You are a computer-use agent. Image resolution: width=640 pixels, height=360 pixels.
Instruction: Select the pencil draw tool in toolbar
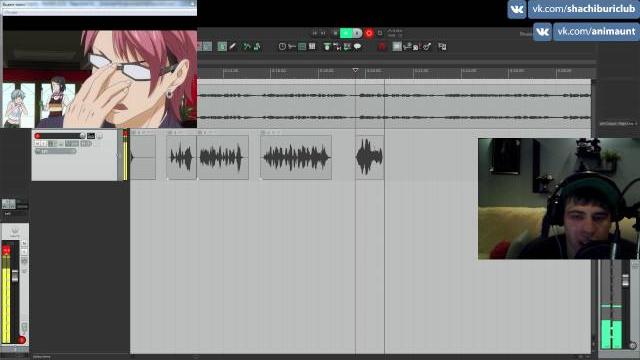(233, 47)
